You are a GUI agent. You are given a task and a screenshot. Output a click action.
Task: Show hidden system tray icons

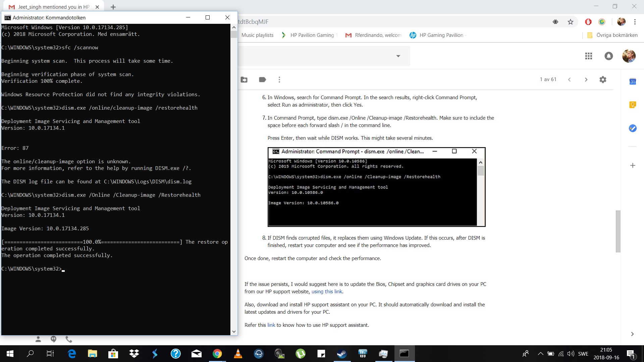(x=540, y=354)
